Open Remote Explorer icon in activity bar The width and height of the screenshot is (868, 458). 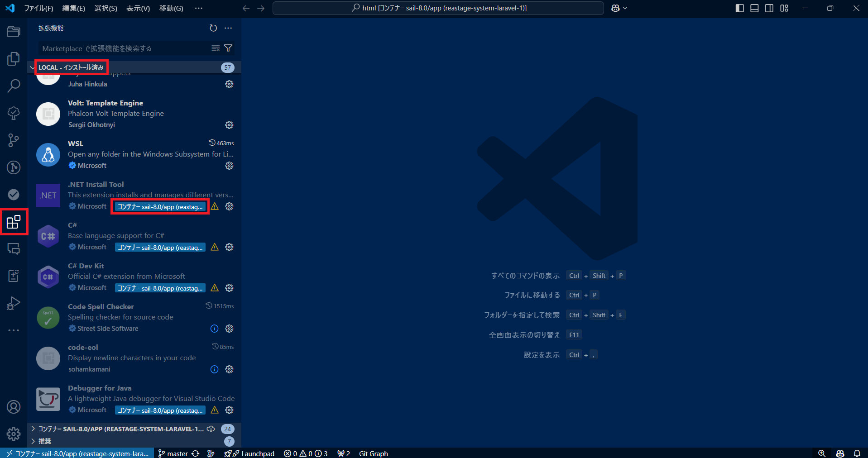coord(14,248)
